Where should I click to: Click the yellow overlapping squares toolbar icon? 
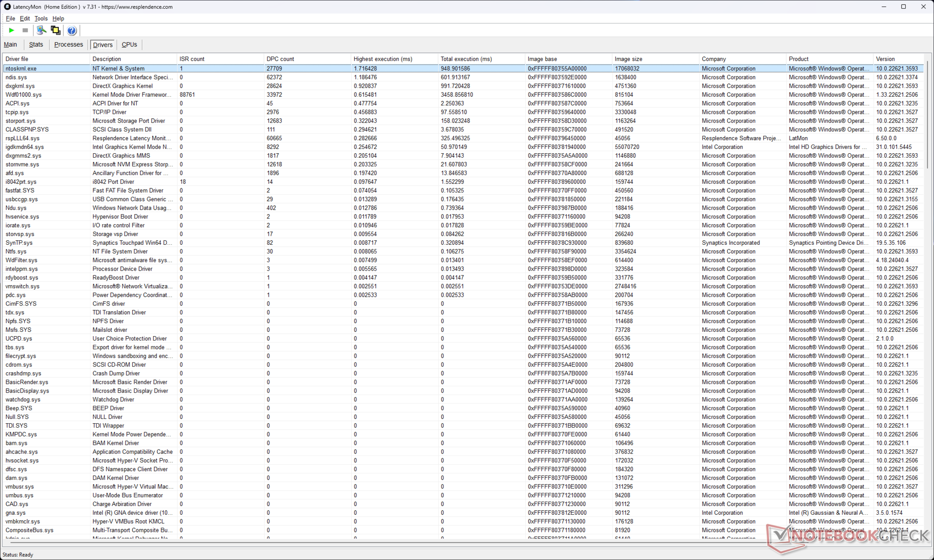55,30
